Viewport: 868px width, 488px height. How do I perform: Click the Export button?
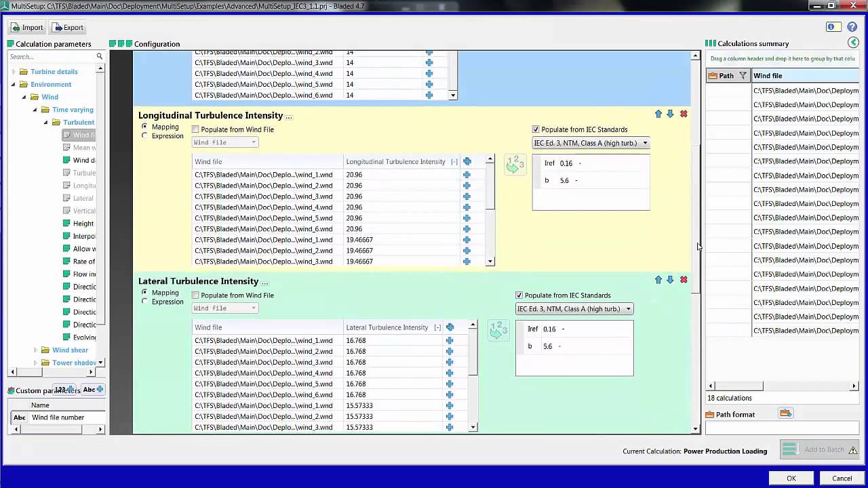click(x=68, y=28)
